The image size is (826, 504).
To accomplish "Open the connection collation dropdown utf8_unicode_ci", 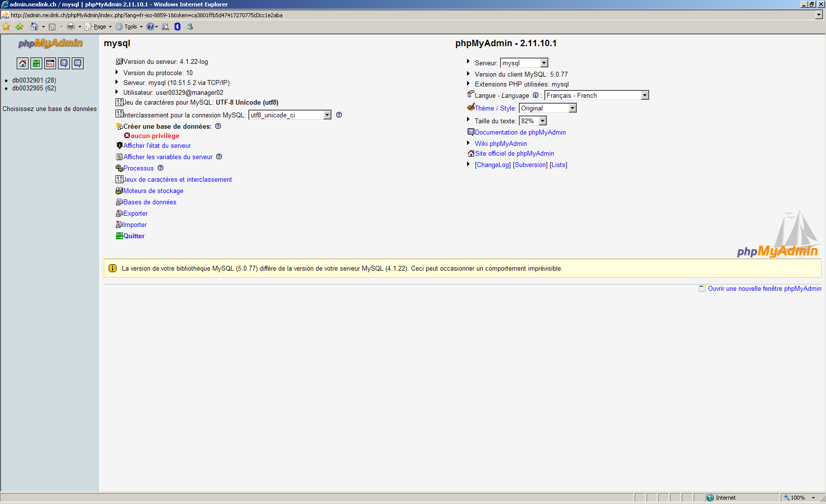I will [290, 115].
